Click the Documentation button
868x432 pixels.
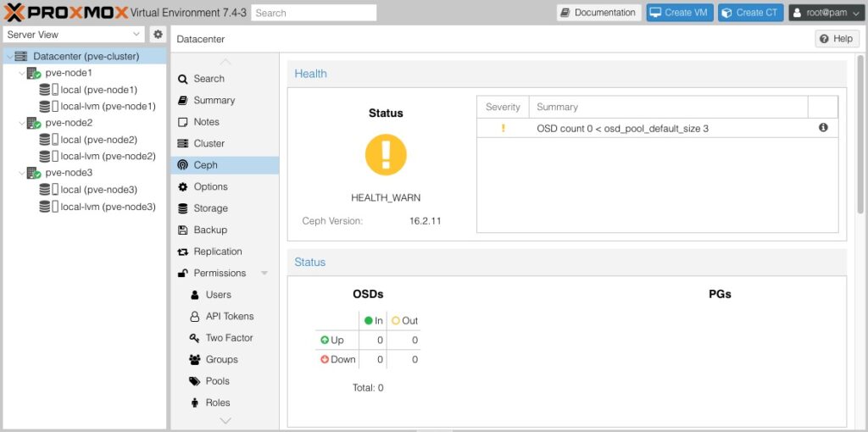[x=599, y=12]
